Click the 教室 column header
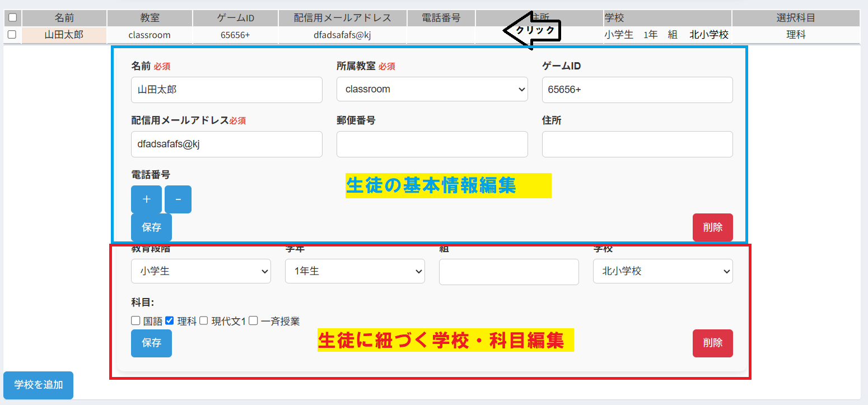This screenshot has height=405, width=868. [x=150, y=18]
